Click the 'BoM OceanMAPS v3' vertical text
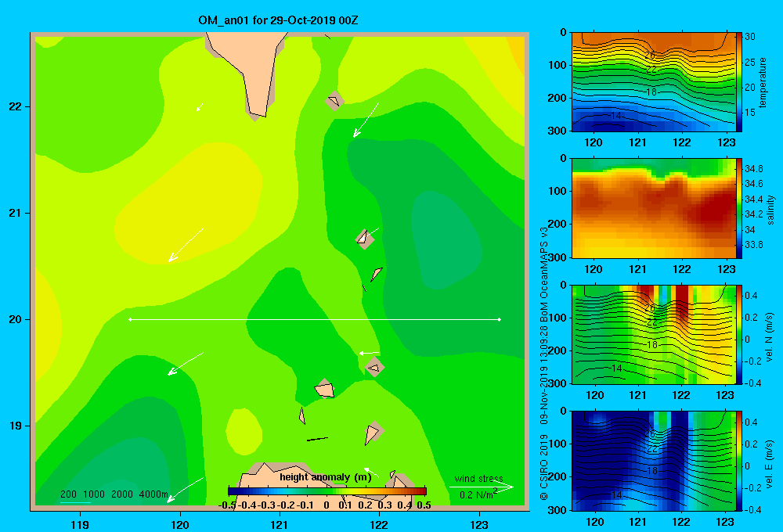Viewport: 783px width, 532px height. 544,275
